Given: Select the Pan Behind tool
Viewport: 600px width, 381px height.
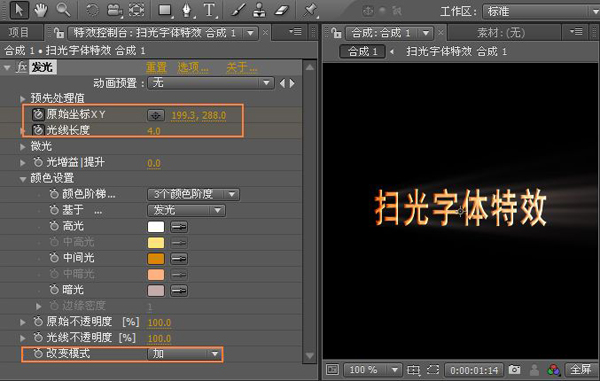Looking at the screenshot, I should tap(137, 10).
